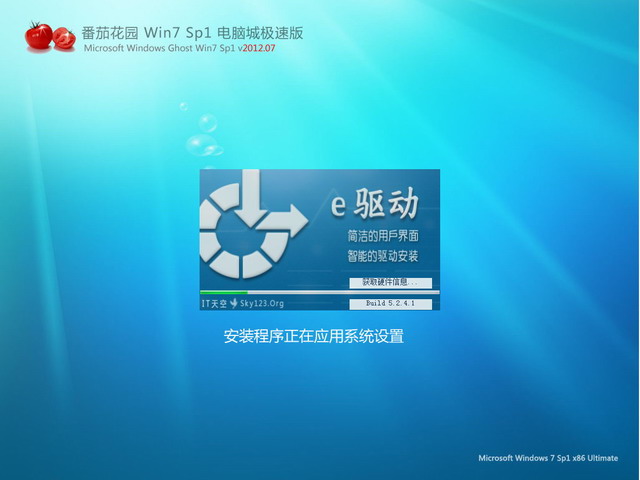640x480 pixels.
Task: Click the 番茄花园 Win7 Sp1 电脑城极速版 title
Action: point(192,33)
